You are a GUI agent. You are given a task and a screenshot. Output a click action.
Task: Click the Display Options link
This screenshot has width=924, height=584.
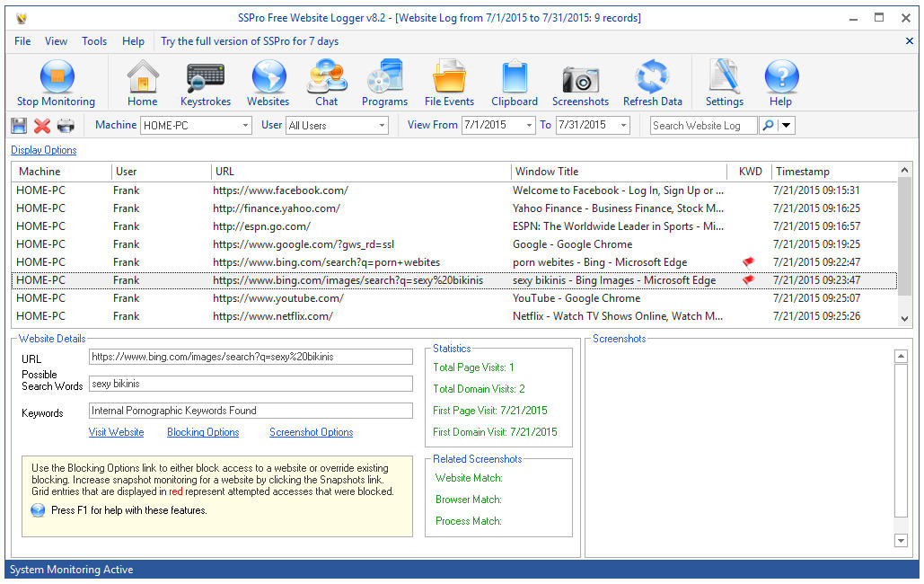pyautogui.click(x=44, y=150)
